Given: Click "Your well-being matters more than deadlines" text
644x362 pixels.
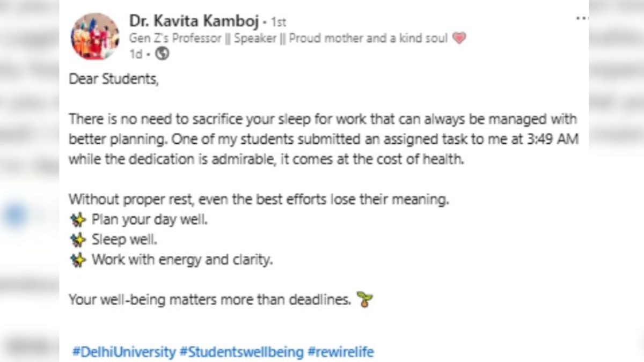Looking at the screenshot, I should click(209, 300).
